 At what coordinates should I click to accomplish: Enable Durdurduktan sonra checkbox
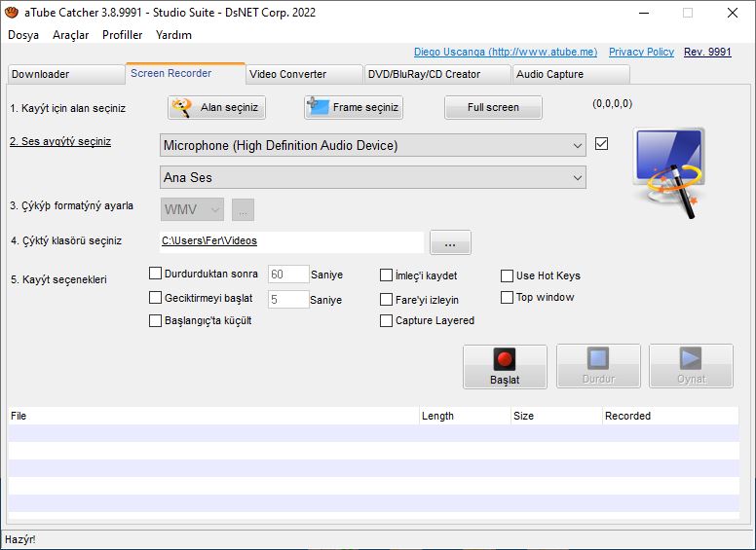pos(155,274)
